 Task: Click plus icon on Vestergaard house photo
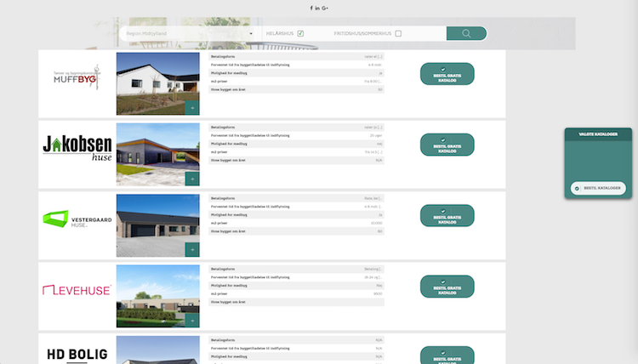191,250
